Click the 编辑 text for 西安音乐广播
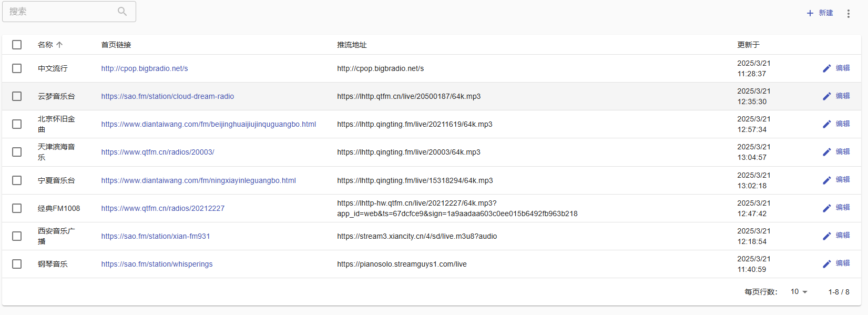This screenshot has width=868, height=315. [x=843, y=236]
